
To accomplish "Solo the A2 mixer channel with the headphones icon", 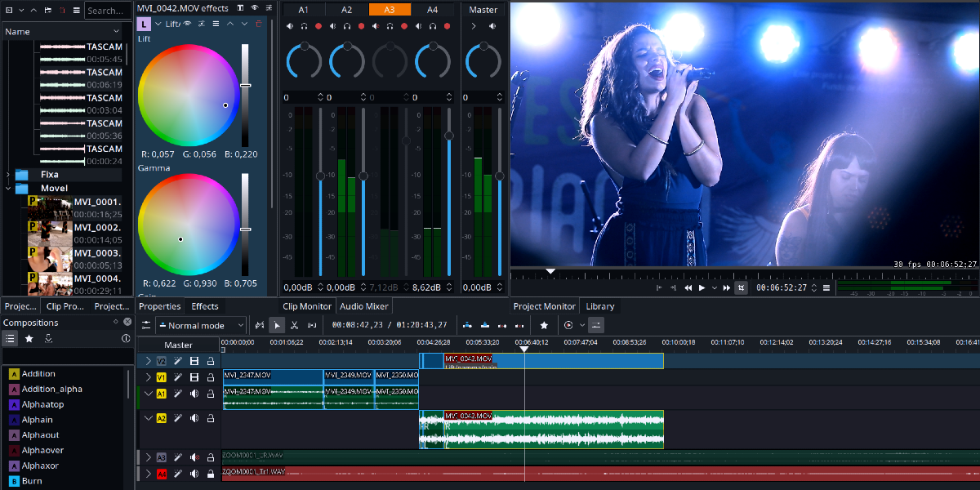I will 346,26.
